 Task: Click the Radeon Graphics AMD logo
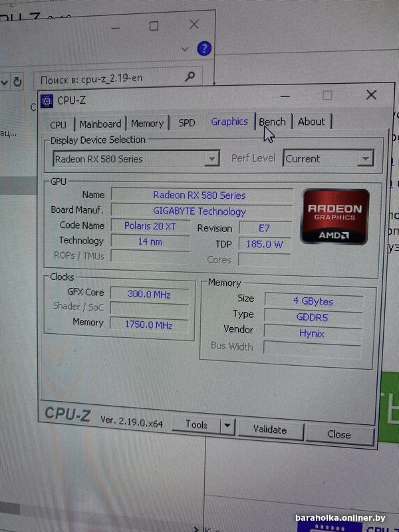point(334,217)
